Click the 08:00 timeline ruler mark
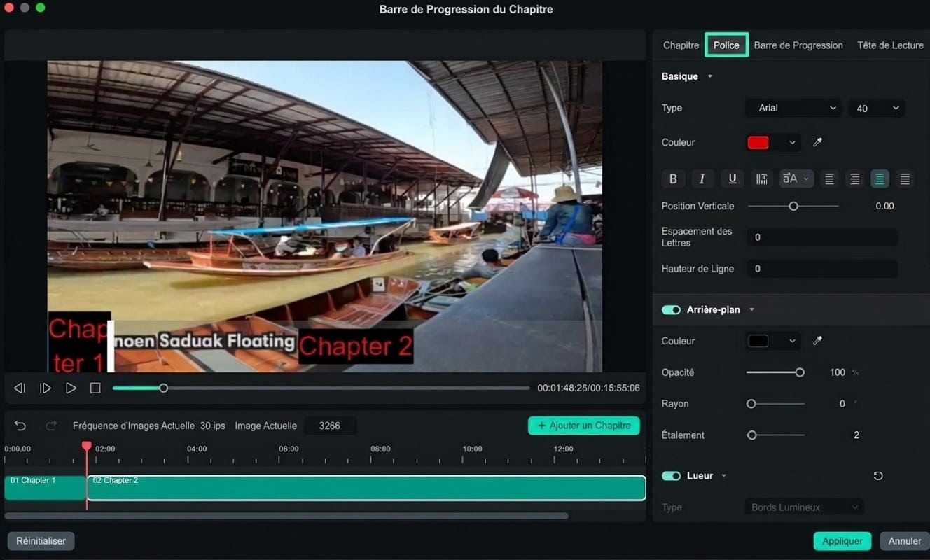Image resolution: width=930 pixels, height=560 pixels. coord(380,449)
